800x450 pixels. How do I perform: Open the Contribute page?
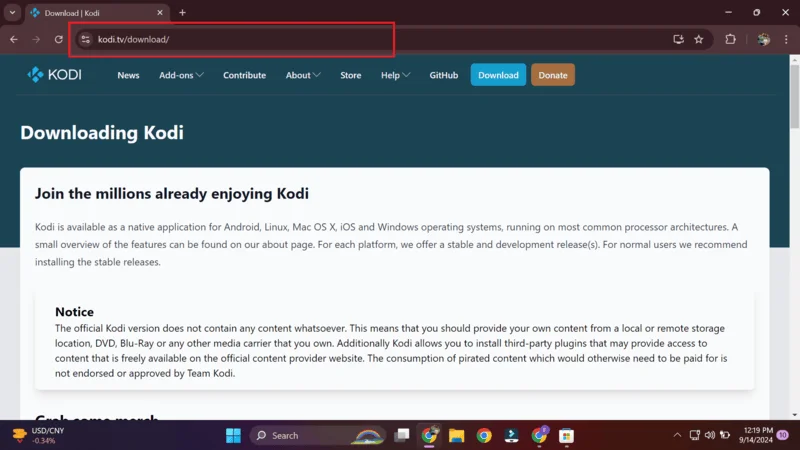click(x=244, y=75)
